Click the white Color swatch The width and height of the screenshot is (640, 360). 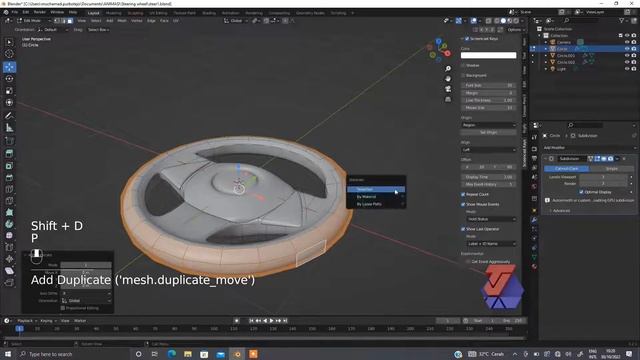pyautogui.click(x=489, y=55)
